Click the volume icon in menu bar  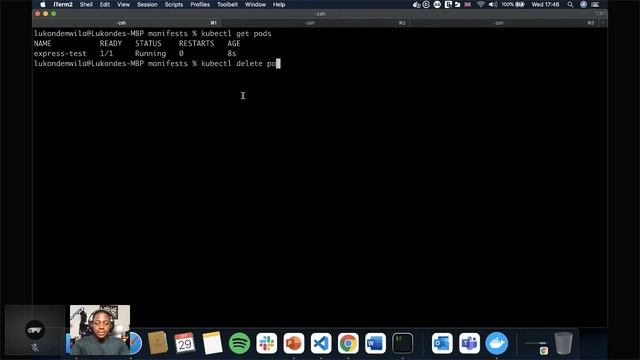[x=493, y=4]
